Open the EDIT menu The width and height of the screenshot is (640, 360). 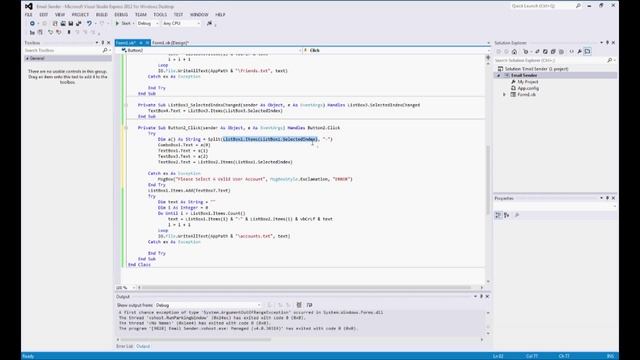[44, 15]
